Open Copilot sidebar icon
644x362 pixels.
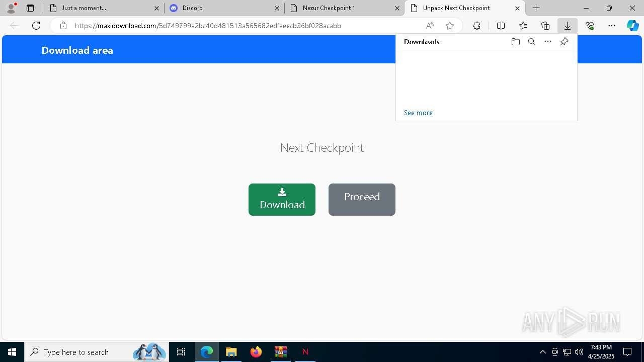click(632, 26)
